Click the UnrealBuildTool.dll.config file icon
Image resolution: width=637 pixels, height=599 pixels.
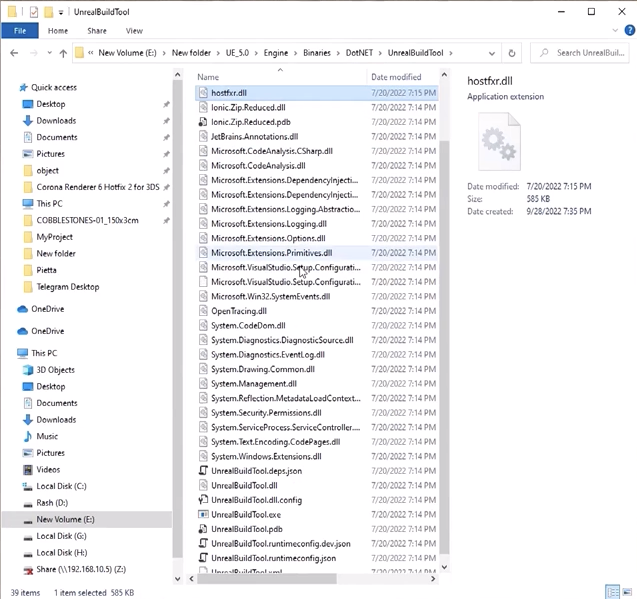(203, 500)
